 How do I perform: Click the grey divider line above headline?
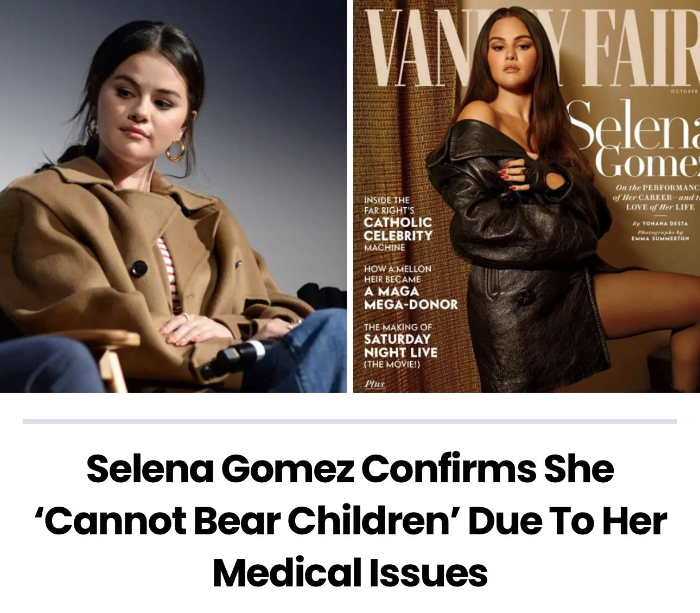350,421
